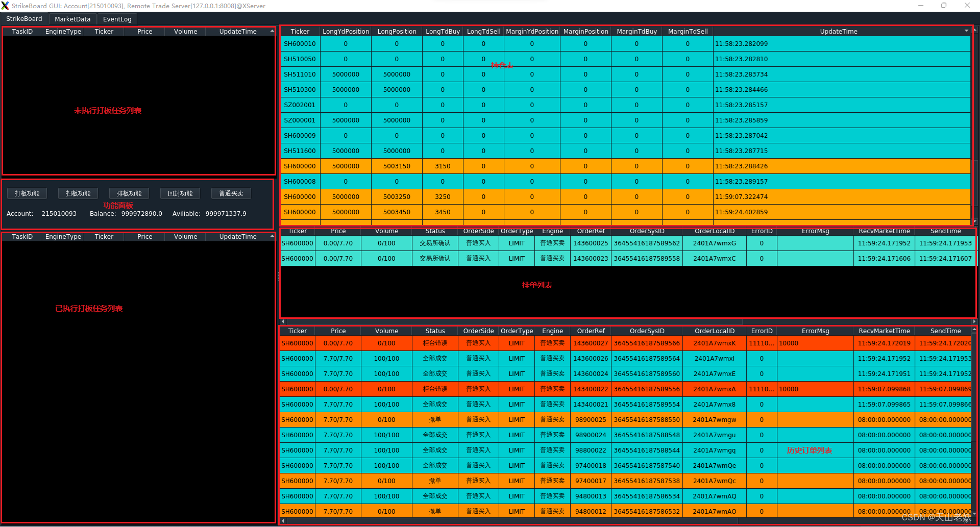Viewport: 980px width, 527px height.
Task: Sort by LongPosition column header
Action: pyautogui.click(x=397, y=31)
